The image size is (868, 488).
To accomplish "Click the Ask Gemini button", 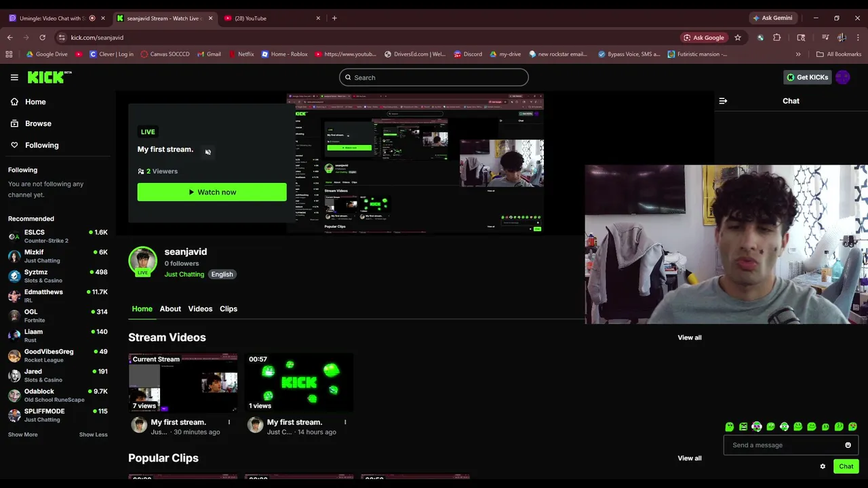I will click(x=773, y=18).
